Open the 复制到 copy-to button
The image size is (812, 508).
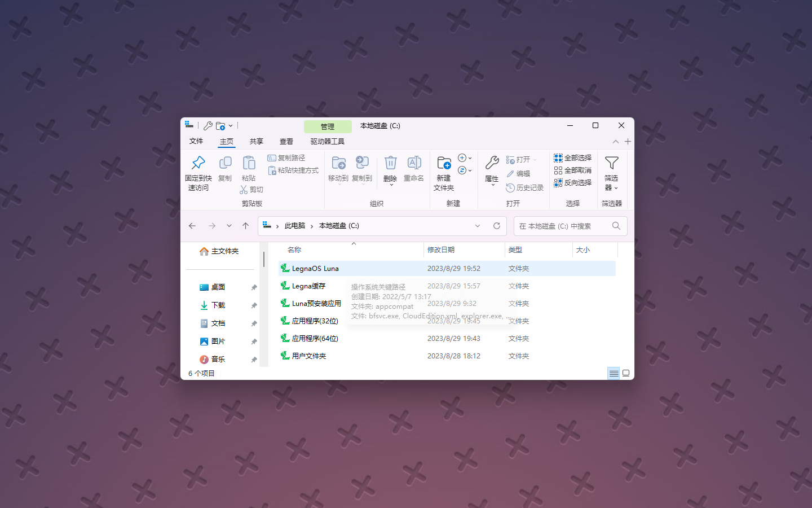[362, 169]
